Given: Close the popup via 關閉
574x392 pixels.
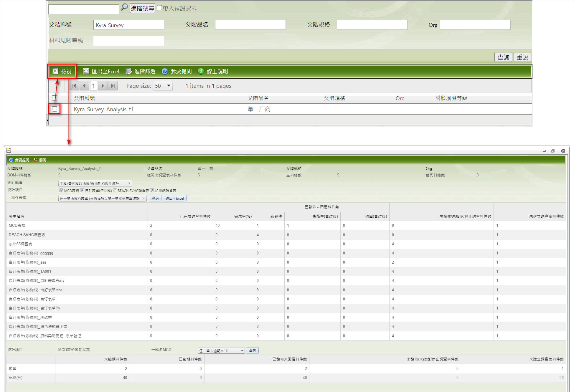Looking at the screenshot, I should click(x=40, y=160).
